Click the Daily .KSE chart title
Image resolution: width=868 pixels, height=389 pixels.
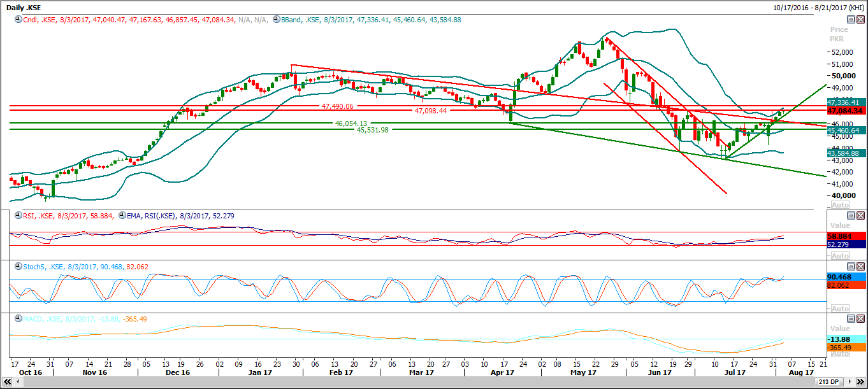tap(24, 7)
